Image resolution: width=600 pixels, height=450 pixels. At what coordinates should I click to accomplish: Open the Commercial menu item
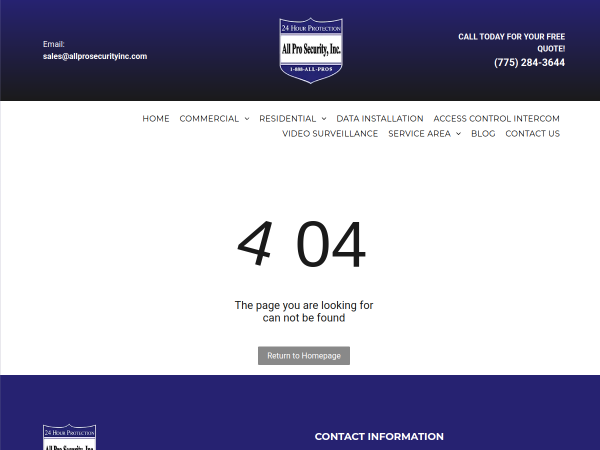pos(209,119)
